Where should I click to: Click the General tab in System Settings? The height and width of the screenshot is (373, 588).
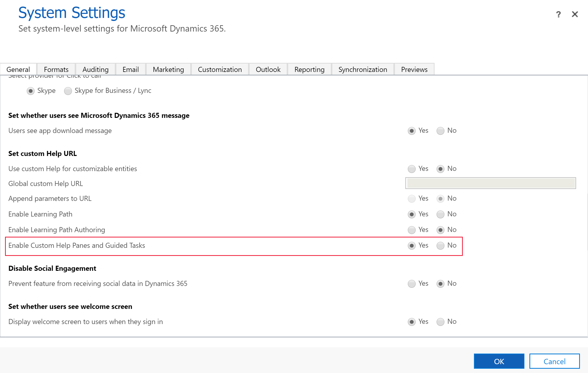tap(18, 69)
